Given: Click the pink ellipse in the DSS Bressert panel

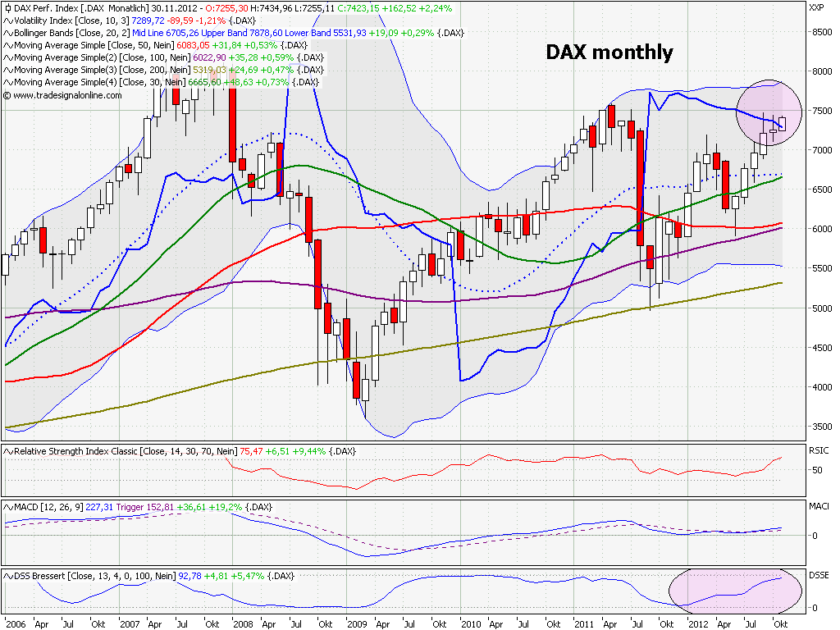Looking at the screenshot, I should pos(736,590).
